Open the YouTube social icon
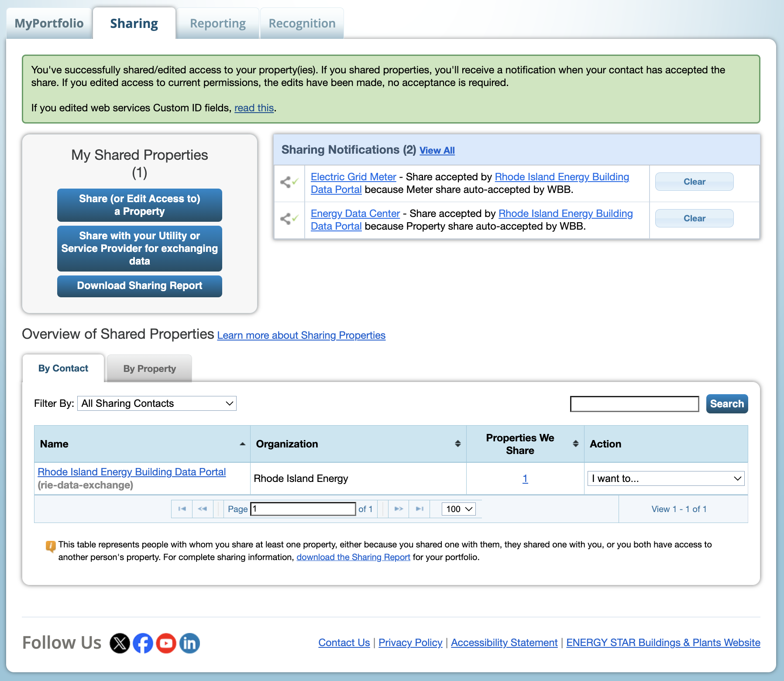Image resolution: width=784 pixels, height=681 pixels. point(166,643)
